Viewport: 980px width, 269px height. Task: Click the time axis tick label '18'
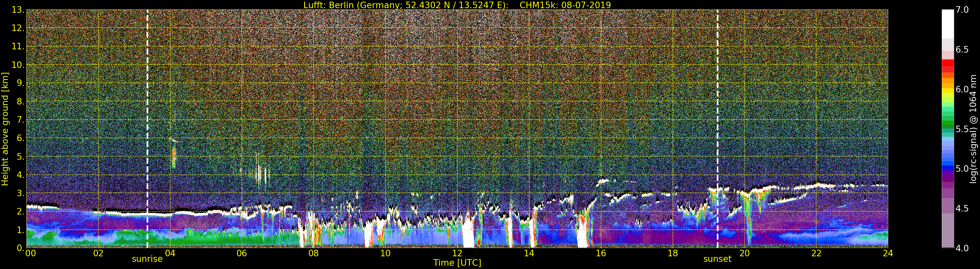pyautogui.click(x=673, y=253)
